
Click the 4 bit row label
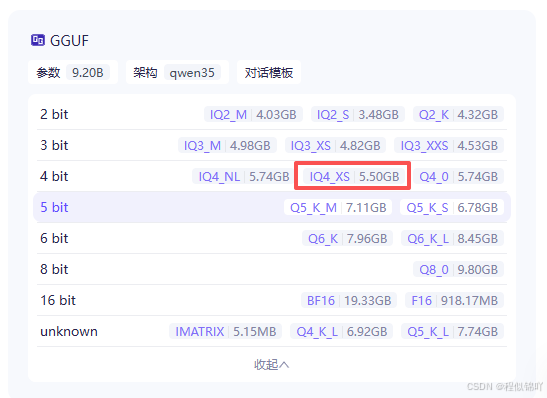(x=54, y=177)
